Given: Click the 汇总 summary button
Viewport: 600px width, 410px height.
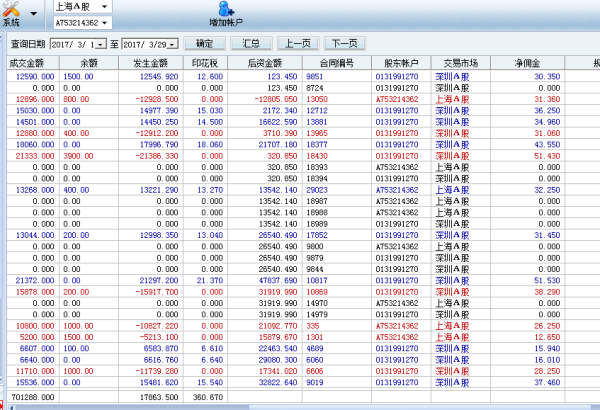Looking at the screenshot, I should [x=250, y=44].
